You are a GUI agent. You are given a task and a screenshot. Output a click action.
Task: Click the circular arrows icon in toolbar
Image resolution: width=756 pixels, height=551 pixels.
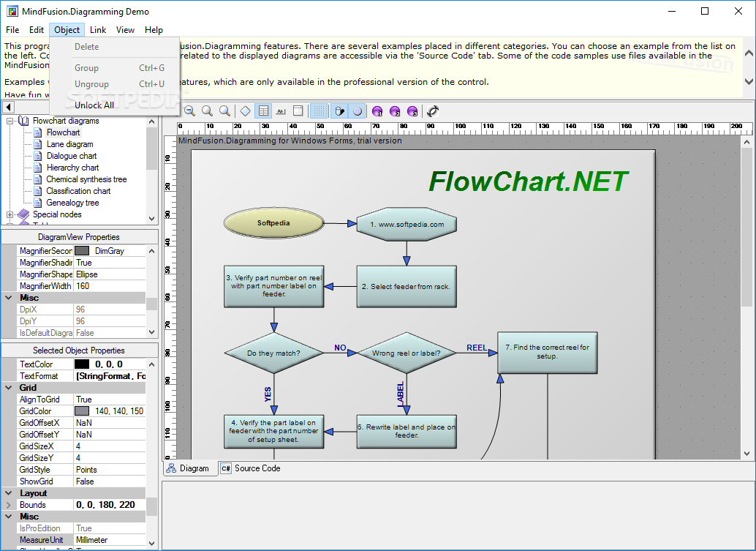point(433,111)
